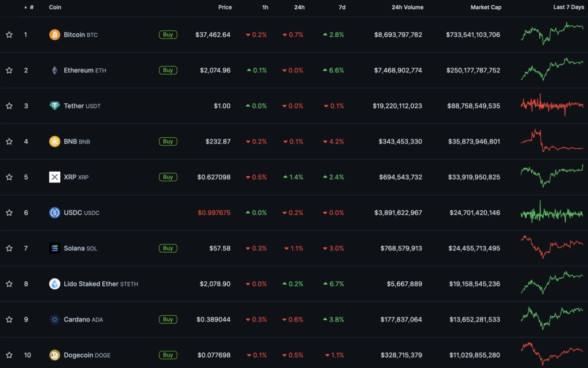Sort by rank using # column header
The width and height of the screenshot is (588, 368).
point(31,7)
